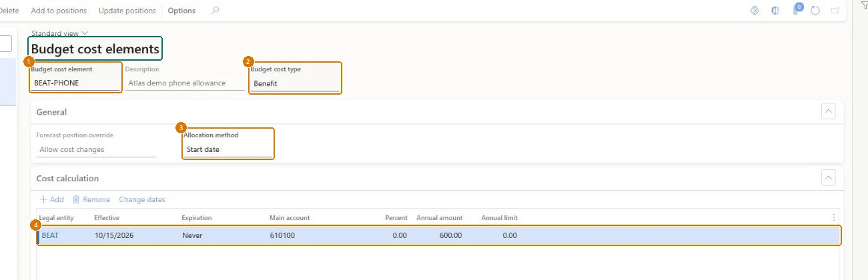
Task: Open the Budget cost type dropdown showing Benefit
Action: coord(295,83)
